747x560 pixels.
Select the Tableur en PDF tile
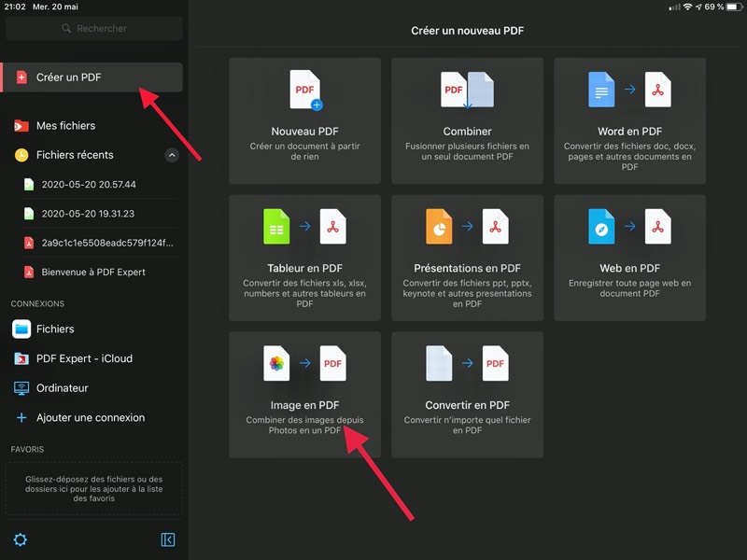[304, 257]
